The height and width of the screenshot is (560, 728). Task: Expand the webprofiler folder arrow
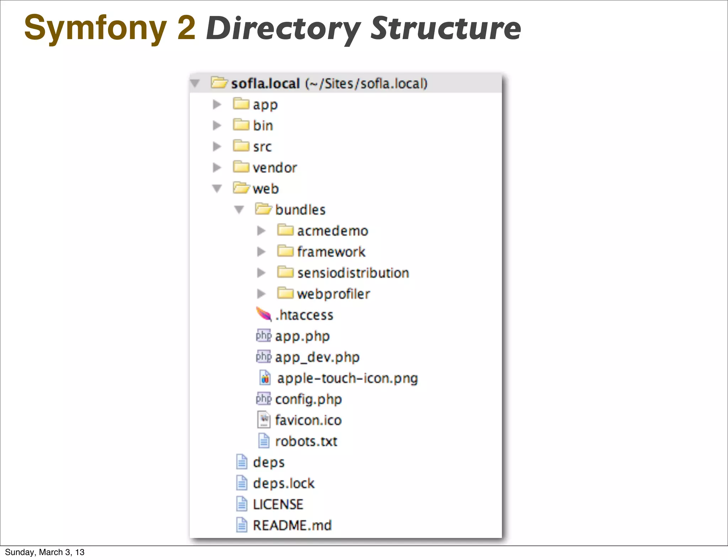coord(261,294)
